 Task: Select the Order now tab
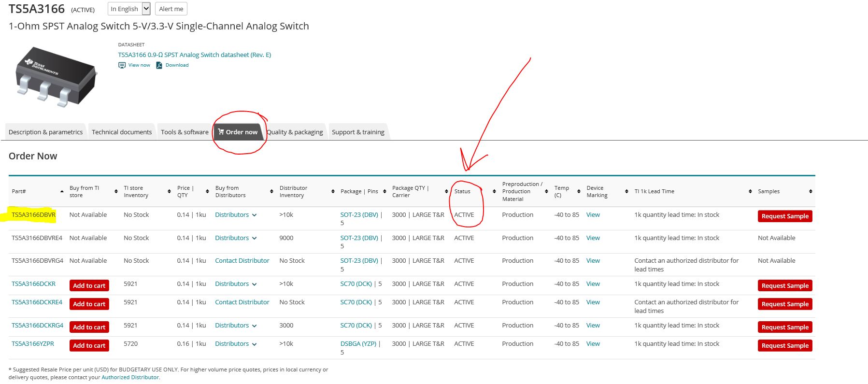pyautogui.click(x=238, y=132)
